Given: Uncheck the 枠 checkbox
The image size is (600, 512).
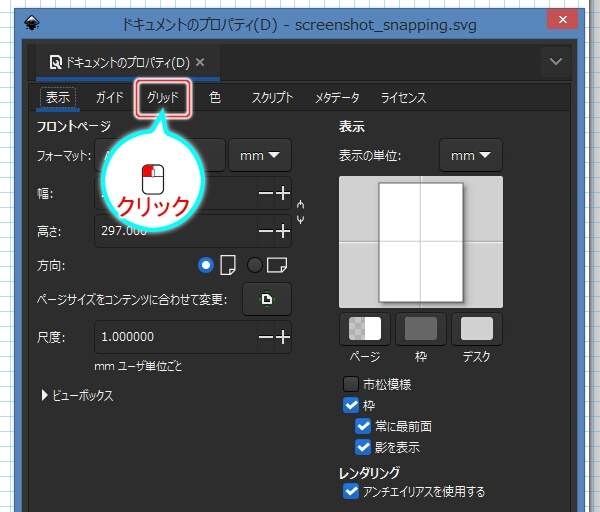Looking at the screenshot, I should click(351, 405).
